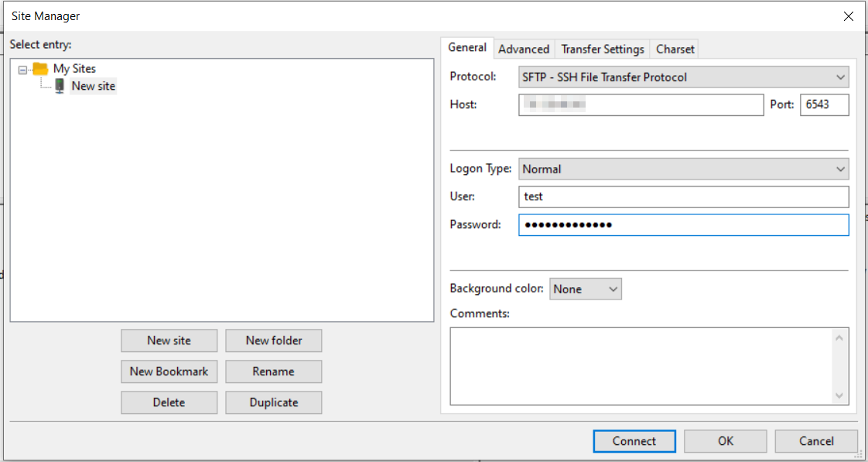Open the Charset tab

tap(675, 49)
